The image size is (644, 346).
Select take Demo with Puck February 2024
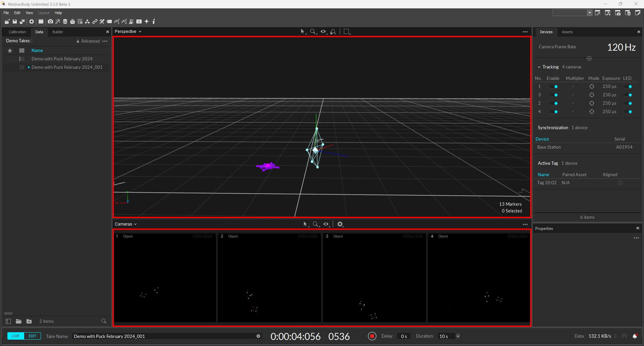click(62, 59)
